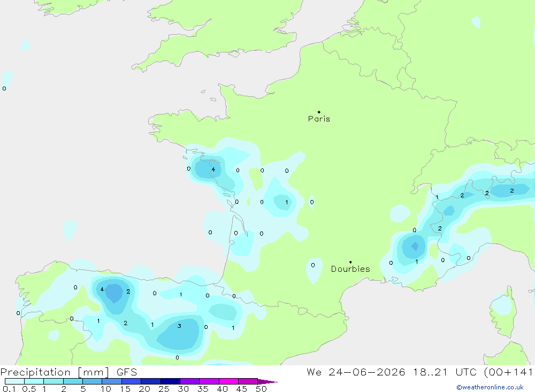The height and width of the screenshot is (392, 535).
Task: Click the '18..21 UTC' time range text
Action: 445,372
